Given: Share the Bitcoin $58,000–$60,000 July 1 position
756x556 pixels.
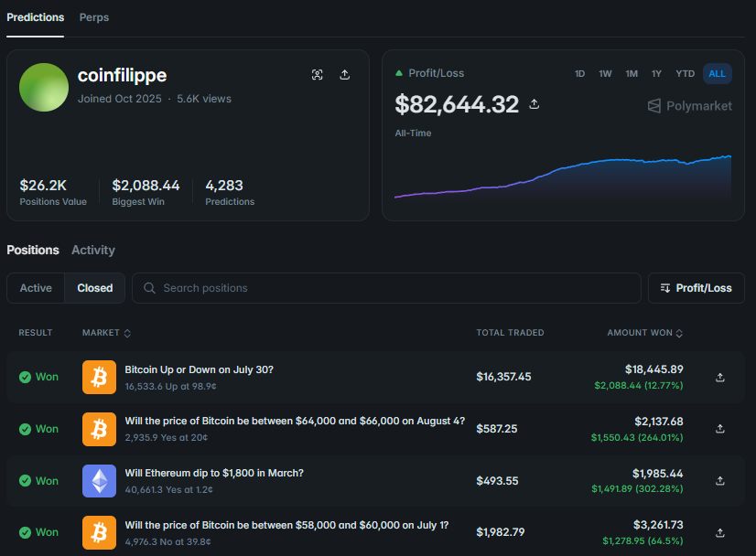Looking at the screenshot, I should pos(719,533).
